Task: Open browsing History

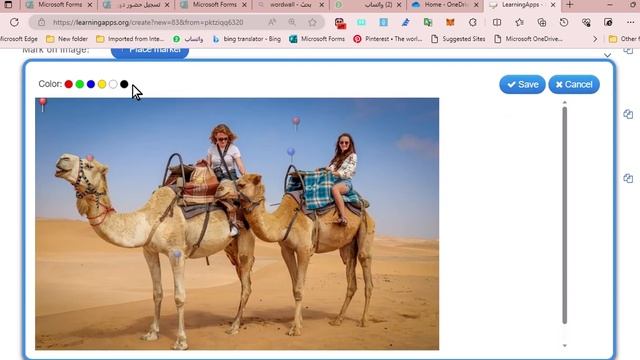Action: [564, 22]
